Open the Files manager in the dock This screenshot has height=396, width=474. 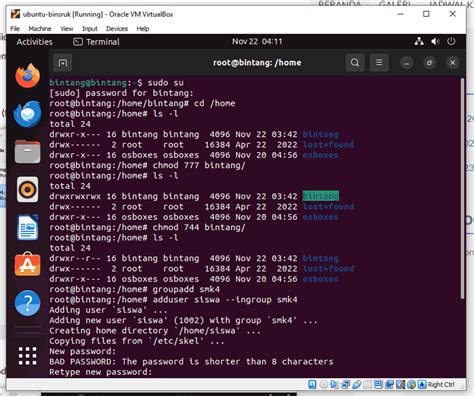pyautogui.click(x=28, y=152)
